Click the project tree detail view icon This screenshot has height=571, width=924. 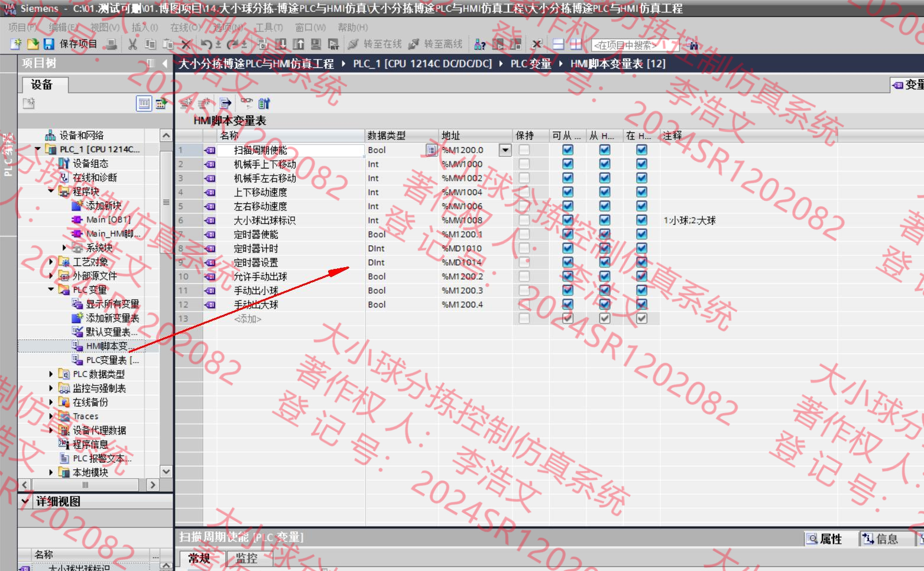(x=144, y=103)
